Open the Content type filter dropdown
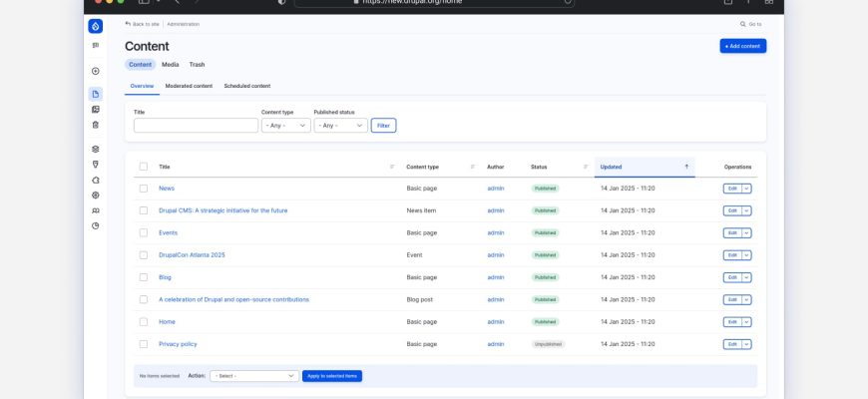 285,126
